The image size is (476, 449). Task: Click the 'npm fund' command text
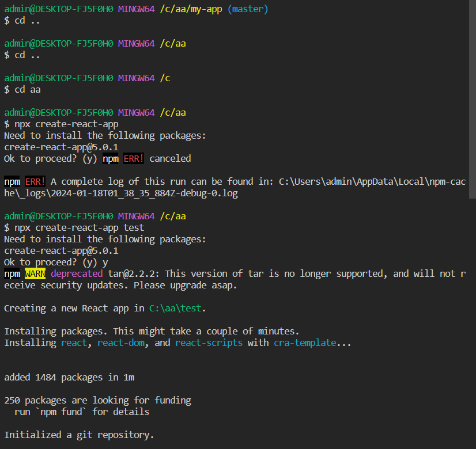[x=61, y=412]
